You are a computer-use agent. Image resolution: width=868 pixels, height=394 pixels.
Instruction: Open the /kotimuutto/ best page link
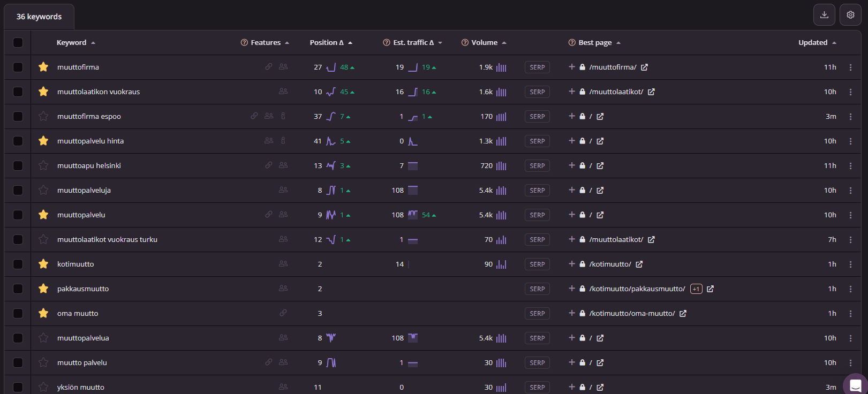[x=610, y=264]
